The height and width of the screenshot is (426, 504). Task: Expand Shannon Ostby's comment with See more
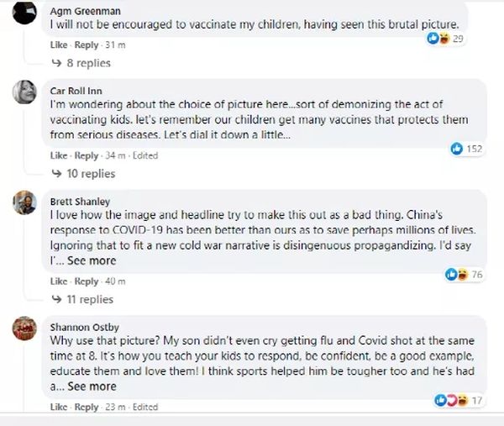pos(92,387)
